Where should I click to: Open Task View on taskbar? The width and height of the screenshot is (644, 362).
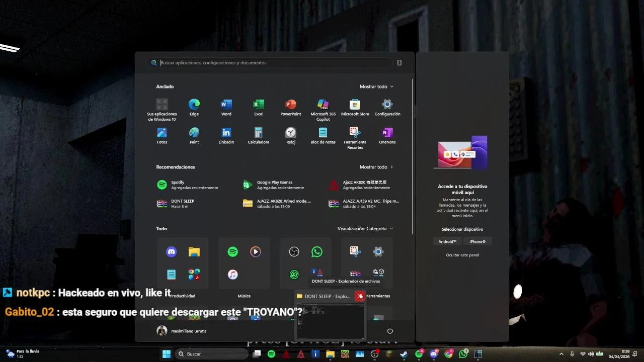pyautogui.click(x=257, y=354)
